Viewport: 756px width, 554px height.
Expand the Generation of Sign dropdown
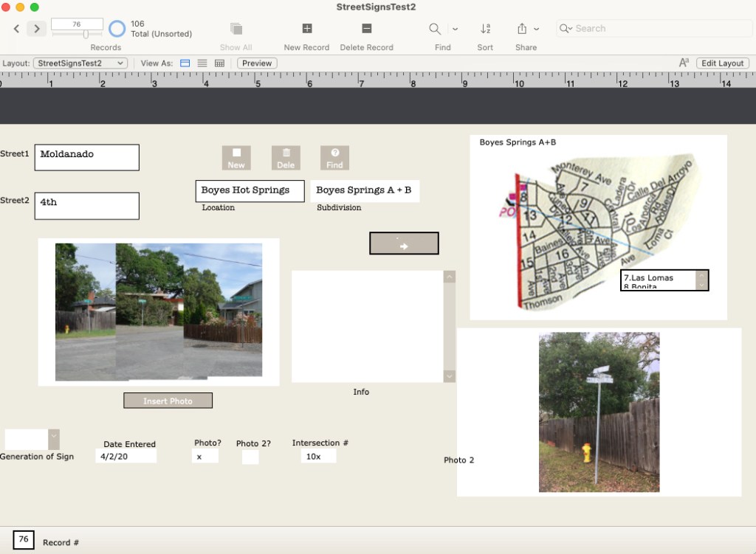(x=54, y=440)
